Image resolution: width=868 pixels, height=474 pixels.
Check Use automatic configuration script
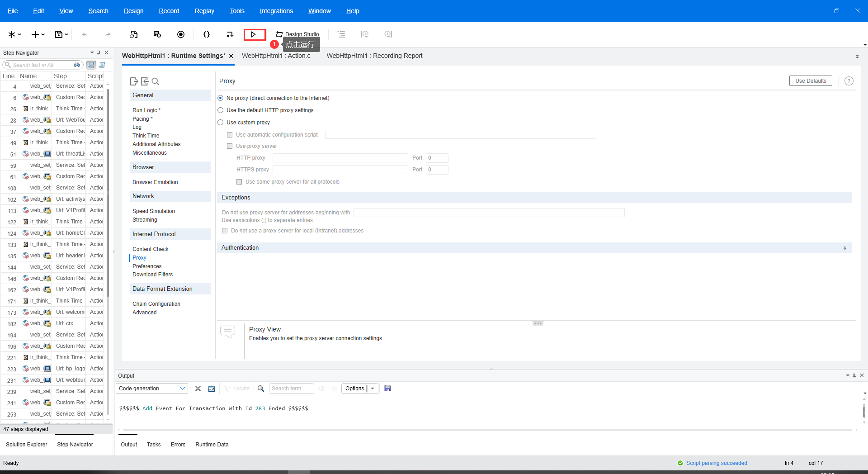[x=230, y=135]
